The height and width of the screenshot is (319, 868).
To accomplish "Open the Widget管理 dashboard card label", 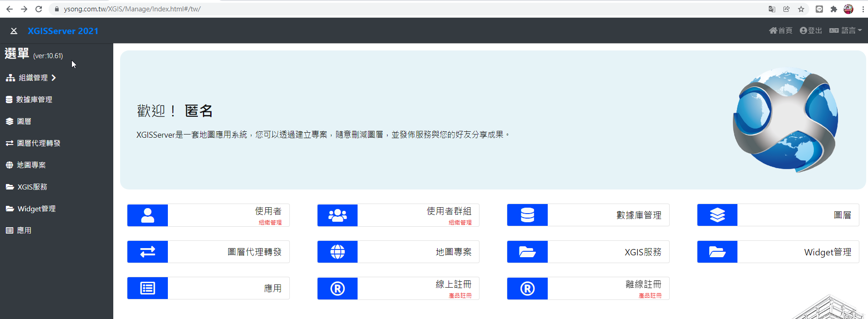I will point(828,252).
